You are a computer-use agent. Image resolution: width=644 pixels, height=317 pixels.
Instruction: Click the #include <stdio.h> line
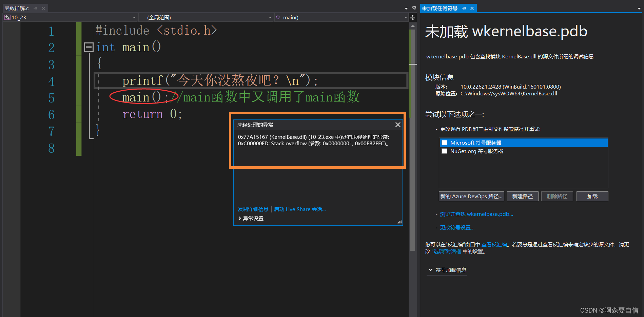[x=156, y=31]
